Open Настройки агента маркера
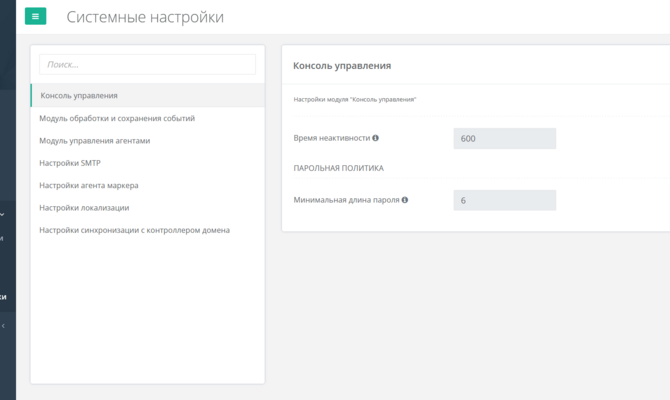Image resolution: width=670 pixels, height=400 pixels. click(x=89, y=185)
